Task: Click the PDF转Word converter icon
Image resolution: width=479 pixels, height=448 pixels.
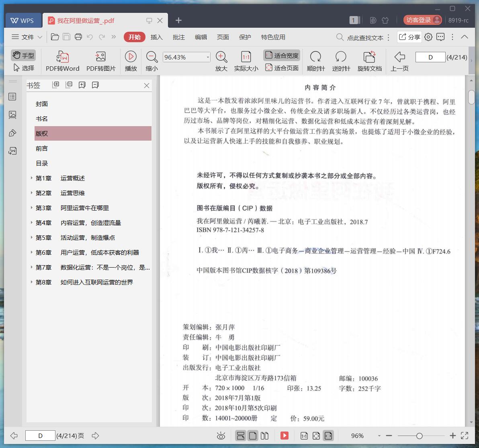Action: 63,57
